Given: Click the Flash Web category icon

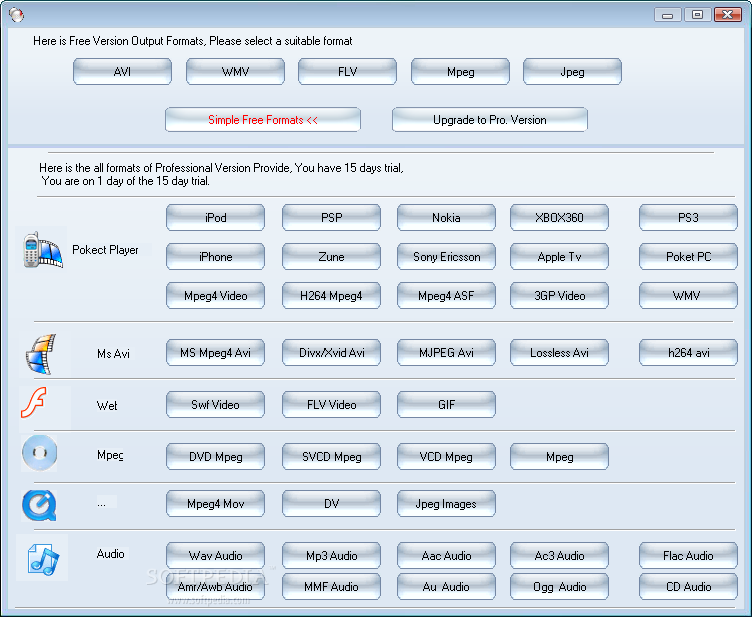Looking at the screenshot, I should tap(34, 403).
